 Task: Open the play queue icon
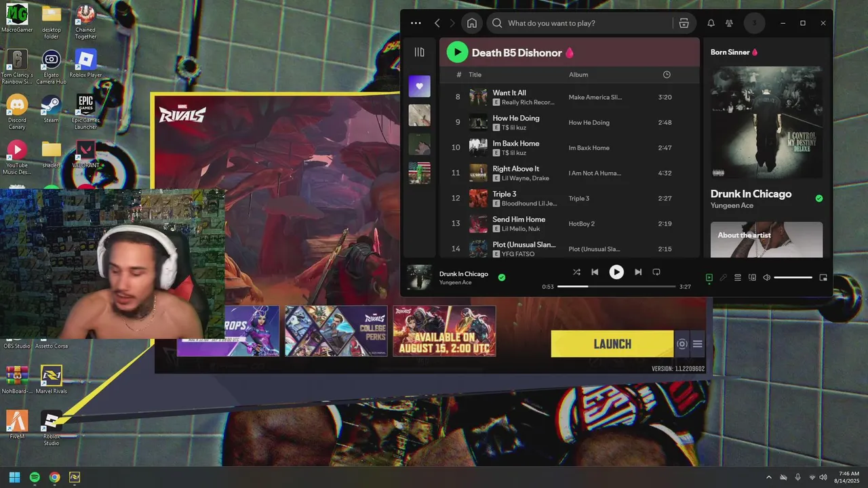point(738,277)
